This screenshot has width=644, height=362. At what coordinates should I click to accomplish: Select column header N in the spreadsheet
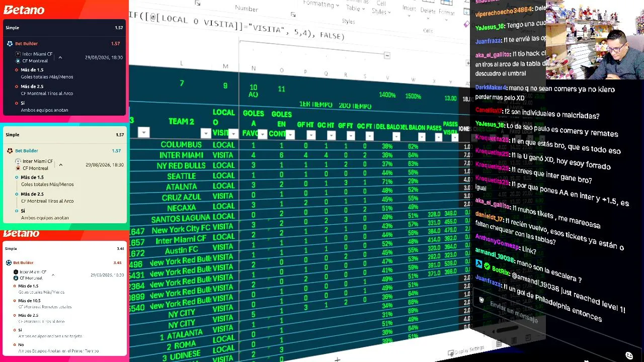pos(253,68)
